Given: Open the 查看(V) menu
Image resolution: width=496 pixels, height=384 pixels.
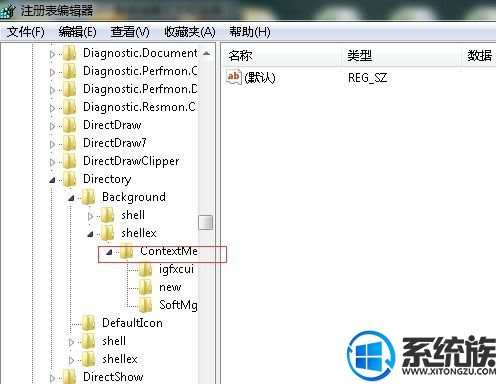Looking at the screenshot, I should tap(130, 32).
